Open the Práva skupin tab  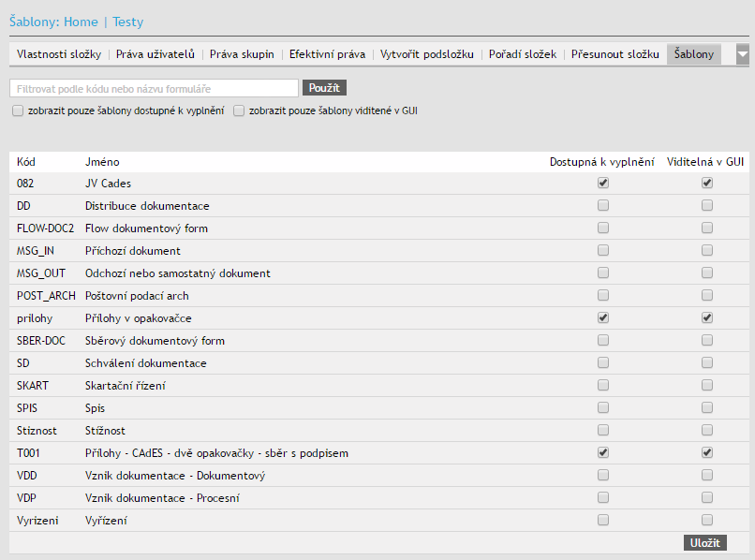[x=242, y=54]
